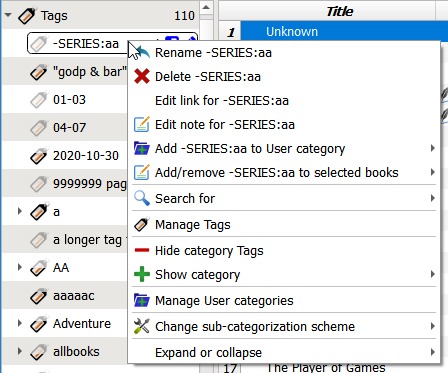This screenshot has width=448, height=373.
Task: Select the Unknown book title row
Action: pos(344,31)
